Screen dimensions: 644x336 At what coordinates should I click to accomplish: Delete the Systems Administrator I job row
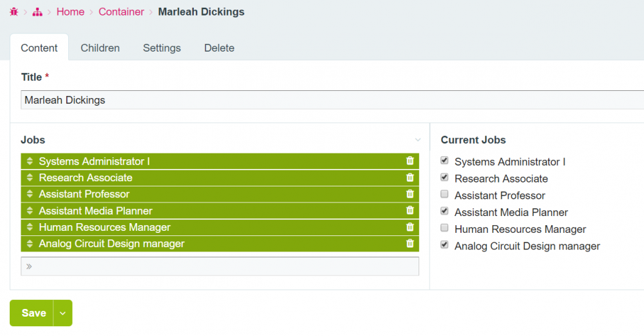coord(410,161)
